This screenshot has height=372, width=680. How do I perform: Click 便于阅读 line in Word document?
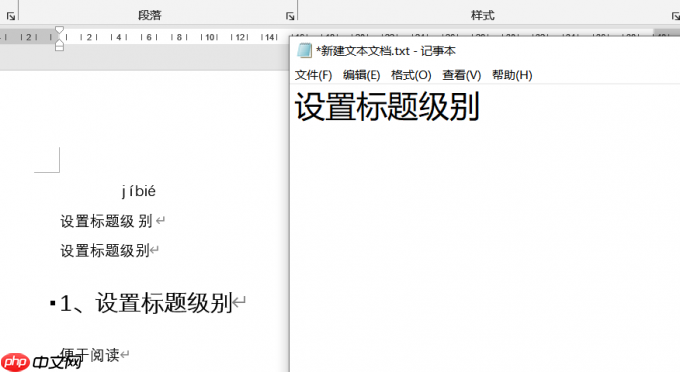[x=89, y=355]
